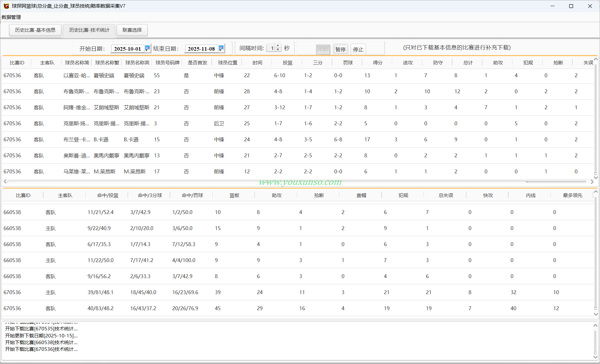Sort player table by 得分 column

click(378, 63)
